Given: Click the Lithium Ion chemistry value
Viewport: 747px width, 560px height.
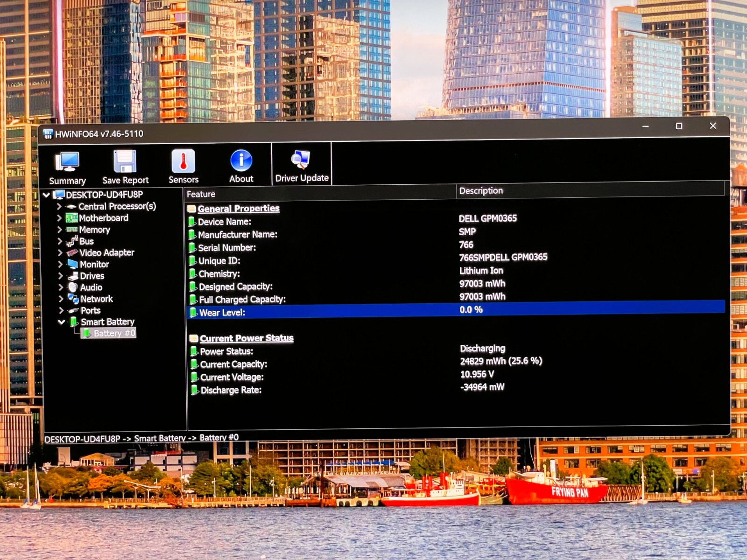Looking at the screenshot, I should [x=481, y=271].
